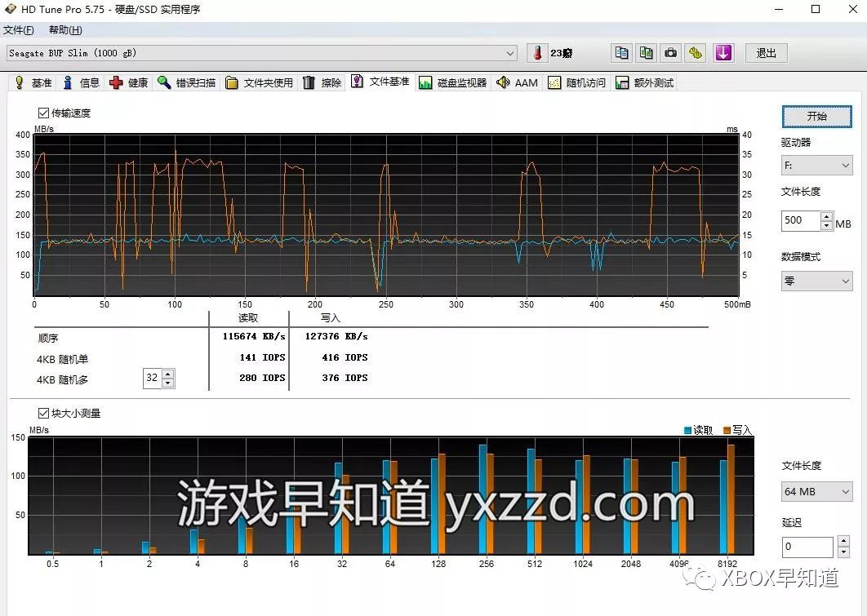Image resolution: width=867 pixels, height=616 pixels.
Task: Increase the 4KB 随机多 spinner value
Action: [166, 374]
